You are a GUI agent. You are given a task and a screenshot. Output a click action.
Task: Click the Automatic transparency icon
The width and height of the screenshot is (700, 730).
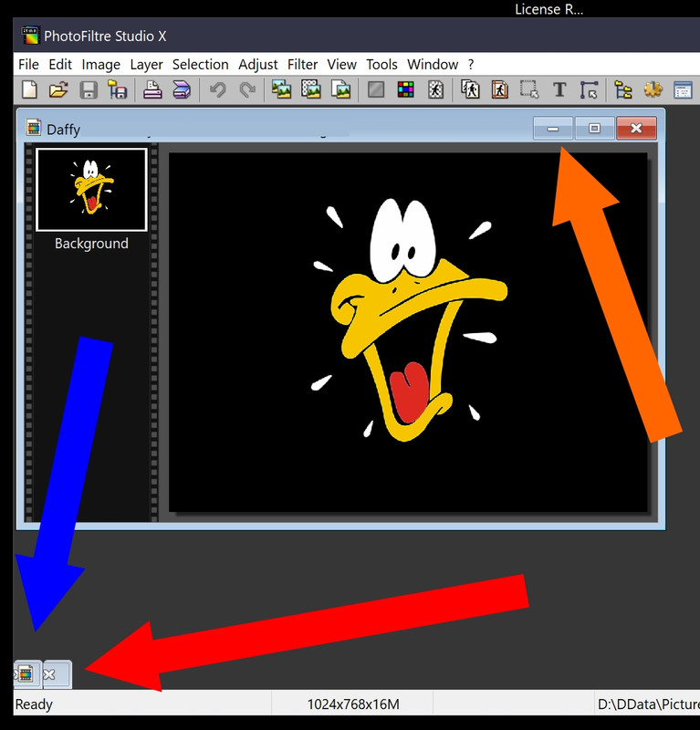470,89
